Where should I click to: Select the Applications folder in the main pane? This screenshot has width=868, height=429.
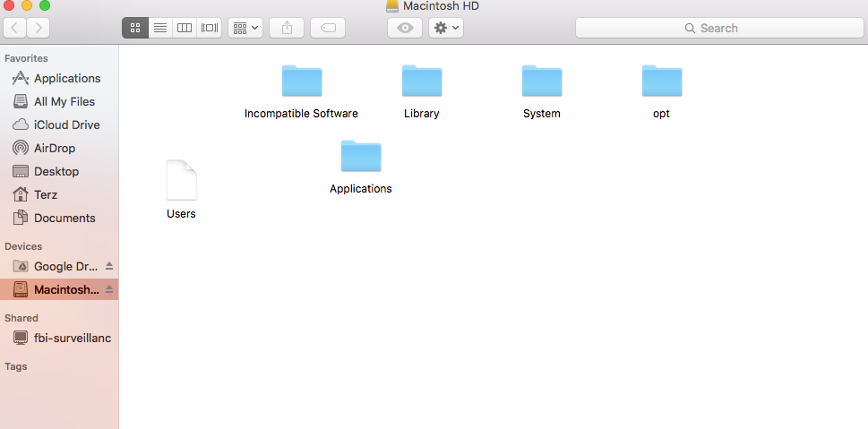tap(361, 156)
